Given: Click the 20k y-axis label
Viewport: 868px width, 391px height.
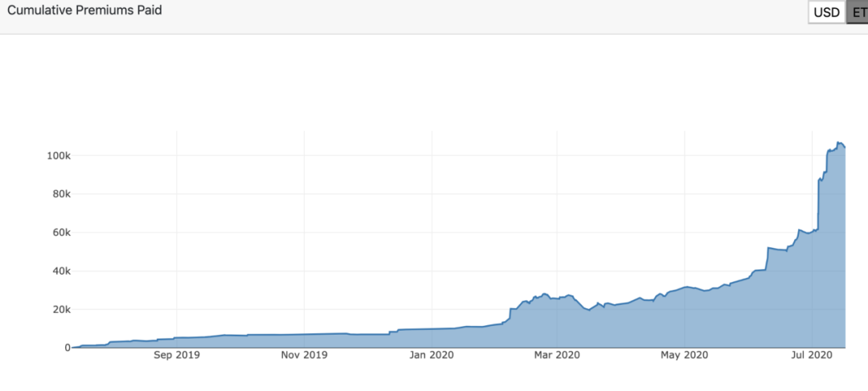Looking at the screenshot, I should (61, 310).
